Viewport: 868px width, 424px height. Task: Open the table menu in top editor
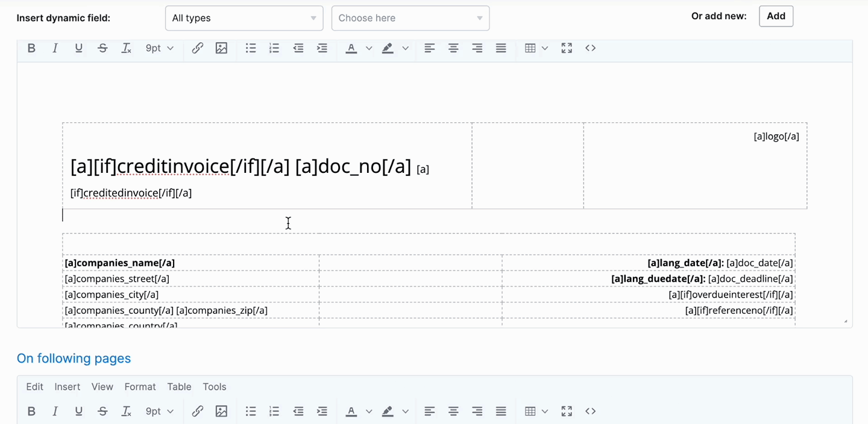(x=536, y=48)
